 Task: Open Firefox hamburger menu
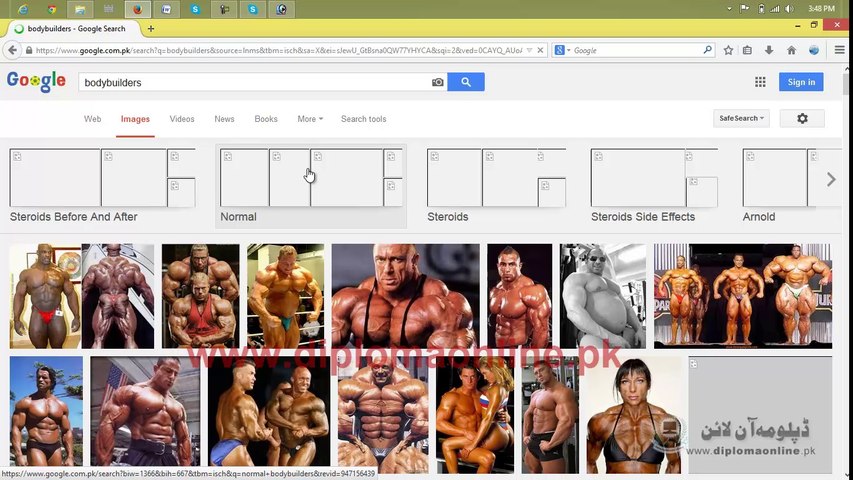pos(839,50)
